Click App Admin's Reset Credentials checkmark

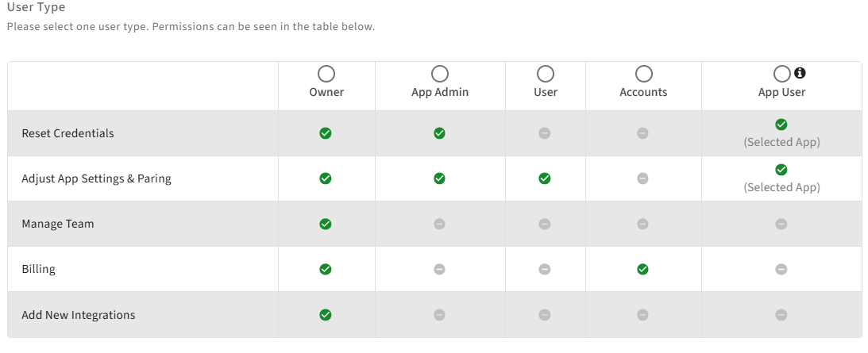pos(439,133)
